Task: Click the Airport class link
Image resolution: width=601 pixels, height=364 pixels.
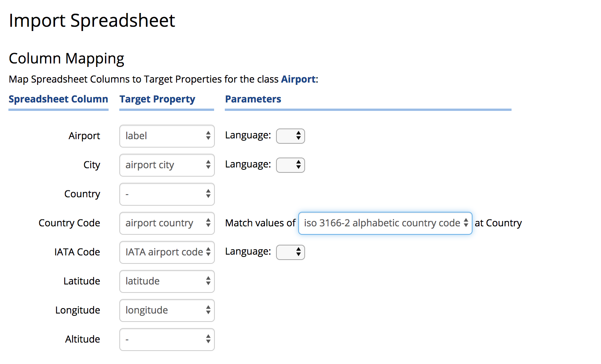Action: pos(298,79)
